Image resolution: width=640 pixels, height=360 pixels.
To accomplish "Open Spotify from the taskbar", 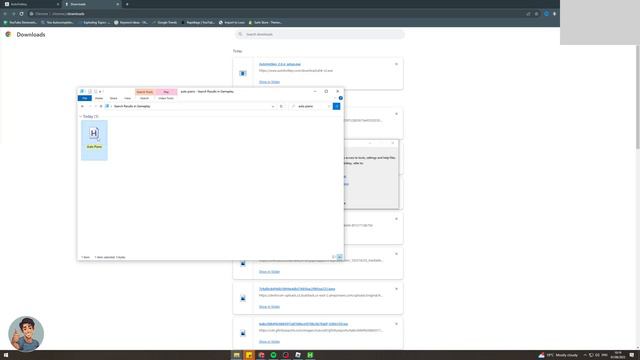I will 273,355.
